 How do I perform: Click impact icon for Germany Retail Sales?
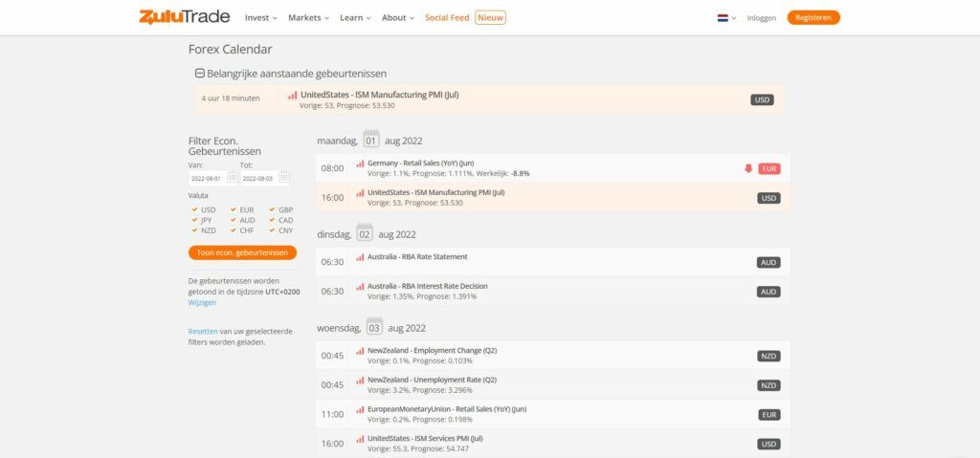pyautogui.click(x=360, y=164)
